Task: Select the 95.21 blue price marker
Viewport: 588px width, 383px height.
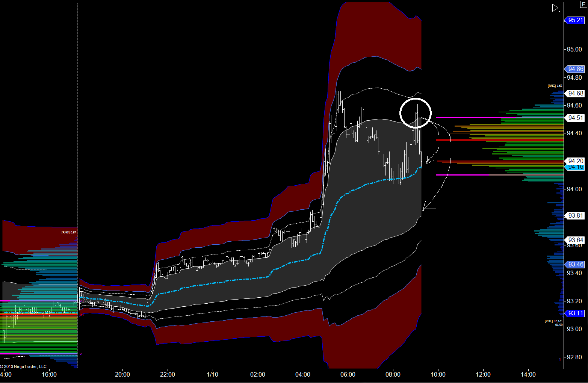Action: click(575, 20)
